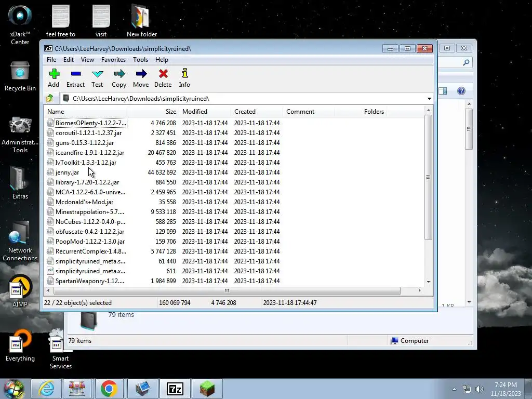Image resolution: width=532 pixels, height=399 pixels.
Task: Toggle the Explorer preview pane icon
Action: pyautogui.click(x=443, y=91)
